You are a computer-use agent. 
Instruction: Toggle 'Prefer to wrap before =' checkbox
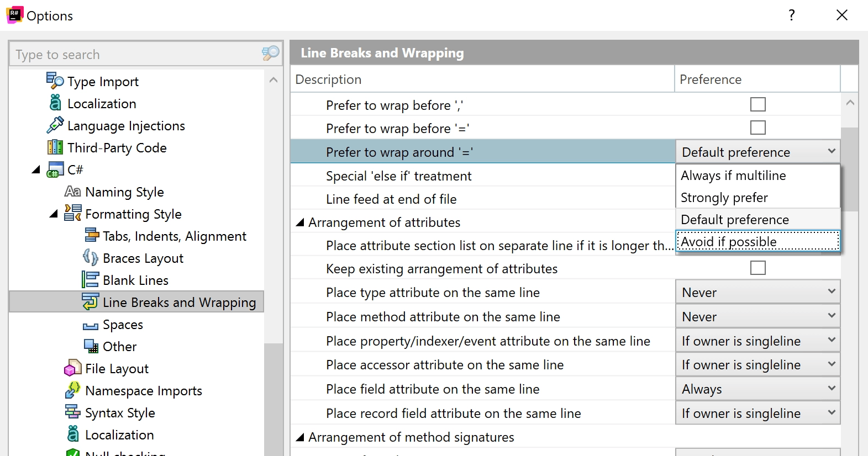click(757, 128)
